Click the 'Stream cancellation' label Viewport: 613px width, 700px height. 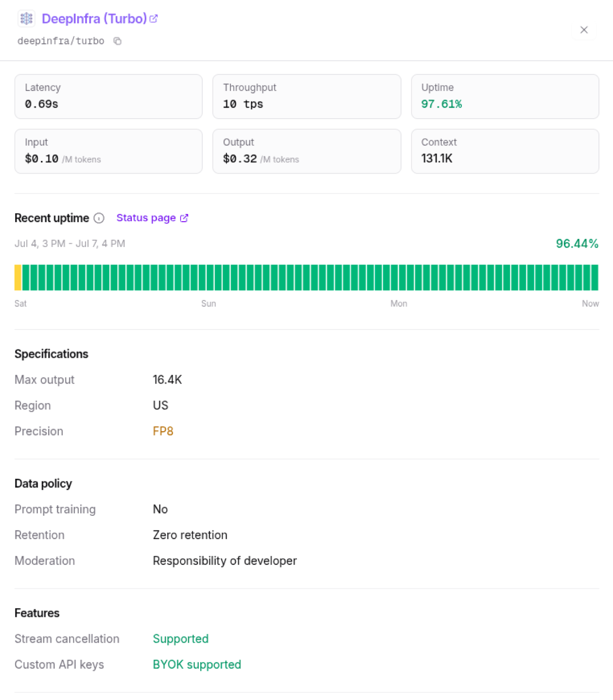67,639
